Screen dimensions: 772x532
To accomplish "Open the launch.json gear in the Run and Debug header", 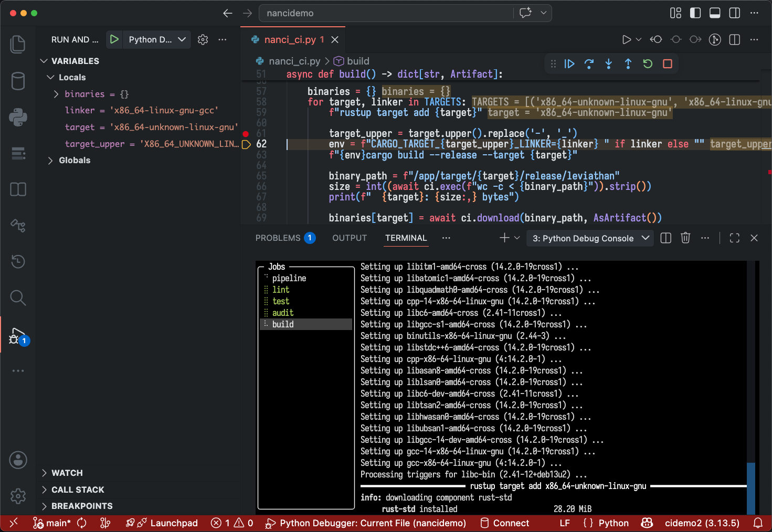I will [x=203, y=39].
